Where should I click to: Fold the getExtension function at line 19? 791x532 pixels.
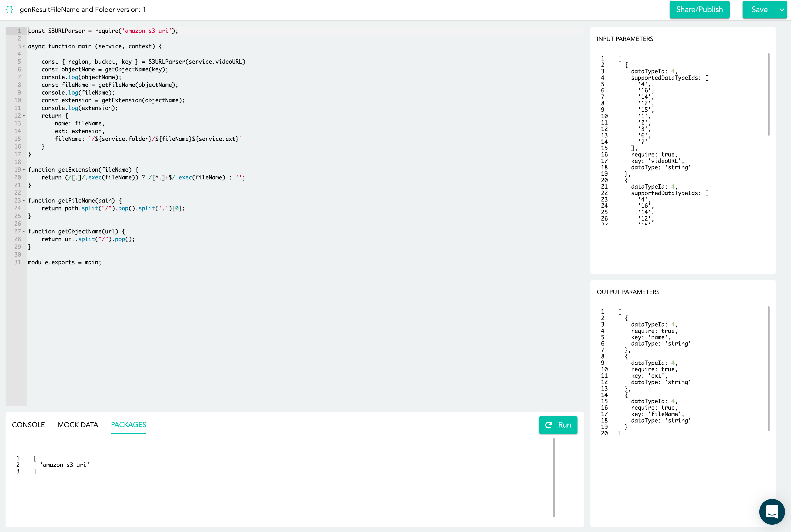24,170
